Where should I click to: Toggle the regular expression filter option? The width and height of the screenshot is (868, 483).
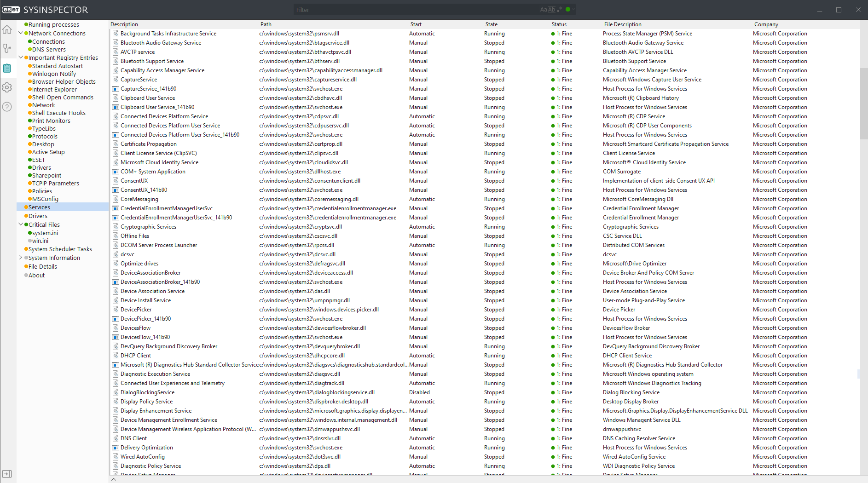tap(560, 9)
